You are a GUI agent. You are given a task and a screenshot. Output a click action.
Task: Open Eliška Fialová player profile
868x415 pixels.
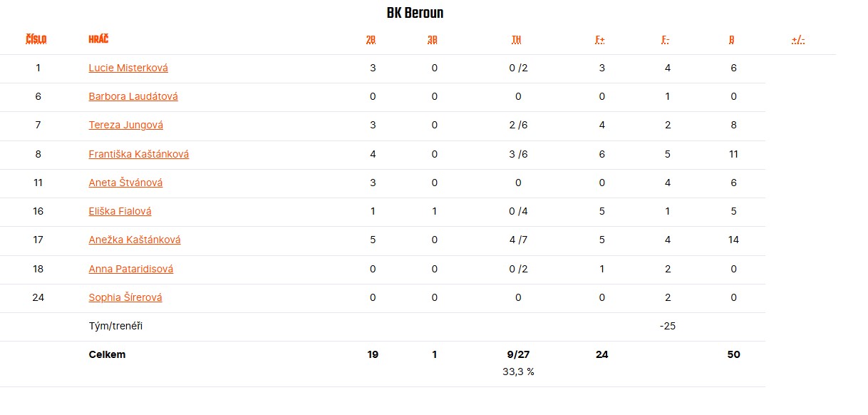[120, 211]
